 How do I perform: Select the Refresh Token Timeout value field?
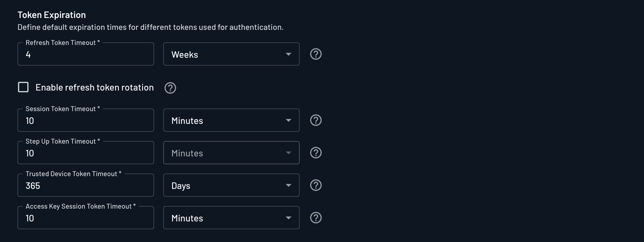tap(86, 55)
